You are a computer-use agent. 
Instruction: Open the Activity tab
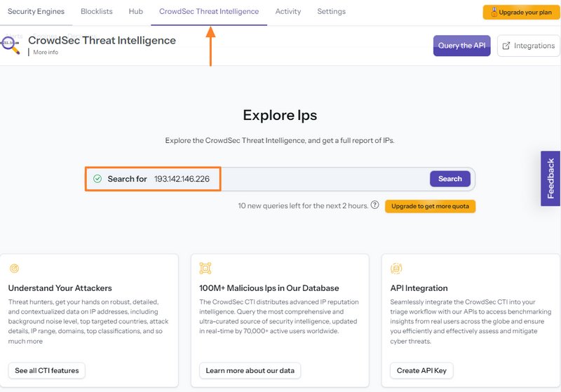pyautogui.click(x=288, y=11)
